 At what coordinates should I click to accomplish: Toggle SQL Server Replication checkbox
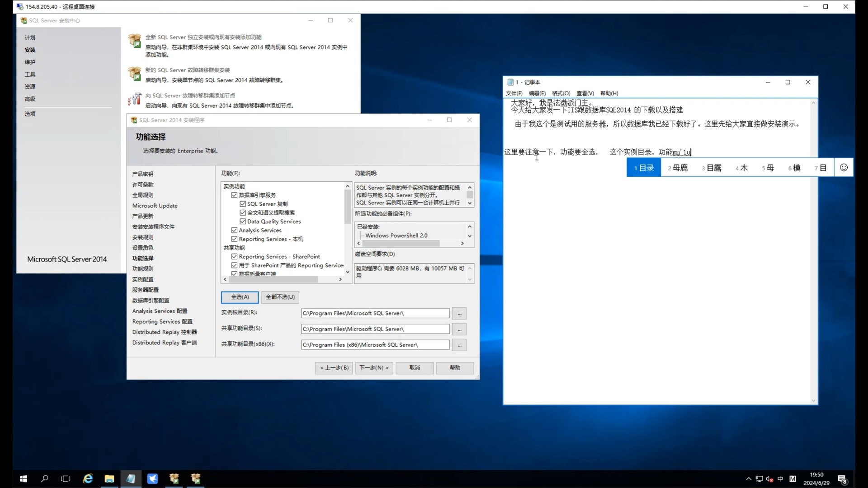[x=243, y=204]
